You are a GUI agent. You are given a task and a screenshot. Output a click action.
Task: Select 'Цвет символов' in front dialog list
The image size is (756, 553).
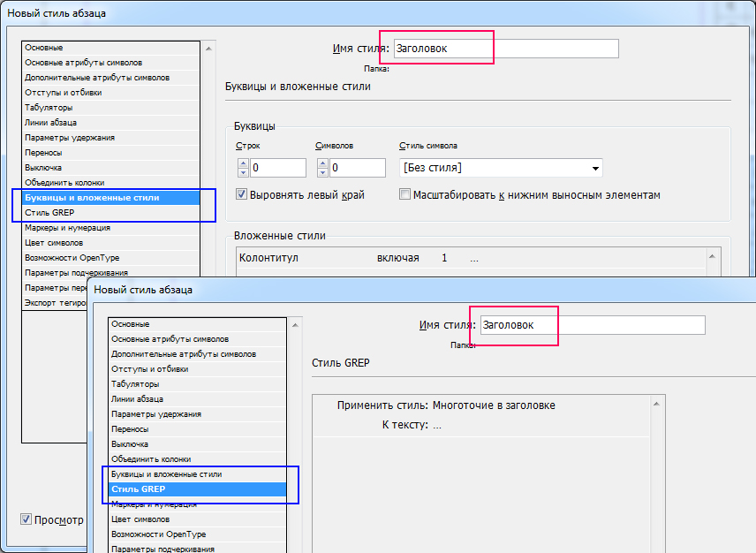click(198, 519)
